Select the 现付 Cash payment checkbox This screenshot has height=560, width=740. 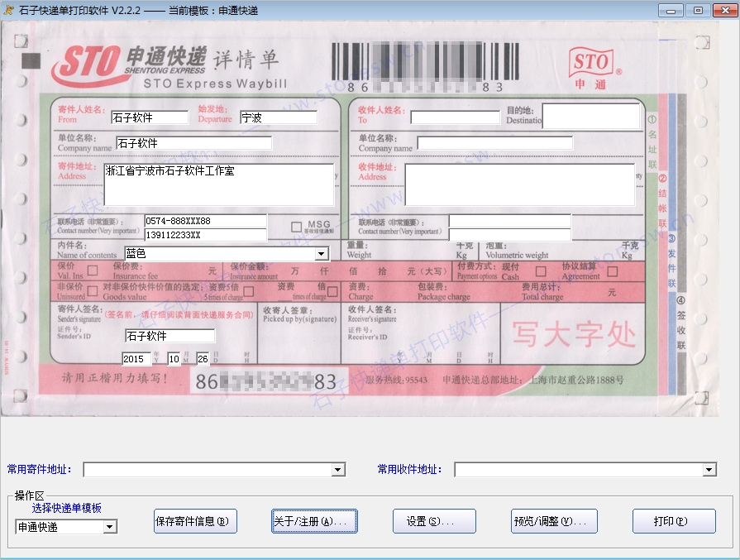pyautogui.click(x=541, y=271)
